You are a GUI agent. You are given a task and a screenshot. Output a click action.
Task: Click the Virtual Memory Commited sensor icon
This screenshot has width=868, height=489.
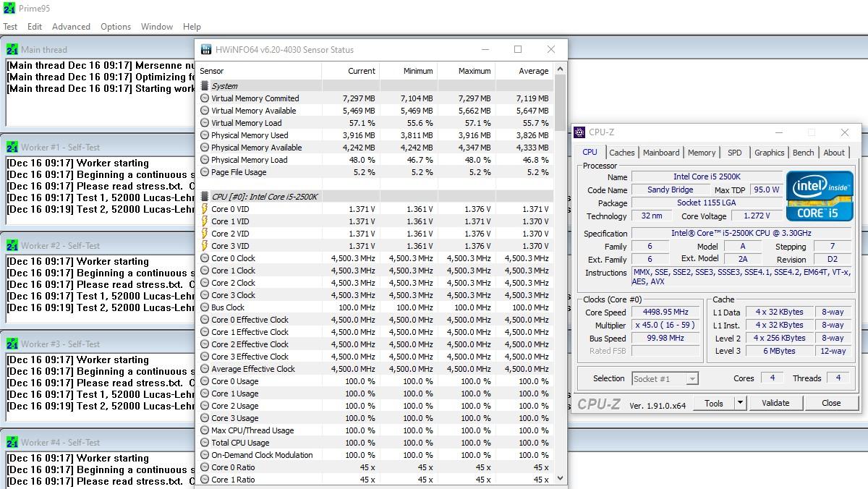pos(205,98)
